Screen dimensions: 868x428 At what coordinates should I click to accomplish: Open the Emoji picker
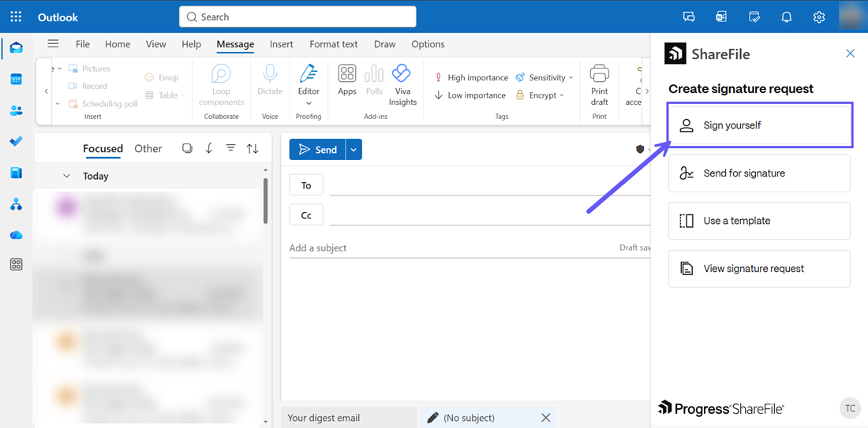(162, 77)
